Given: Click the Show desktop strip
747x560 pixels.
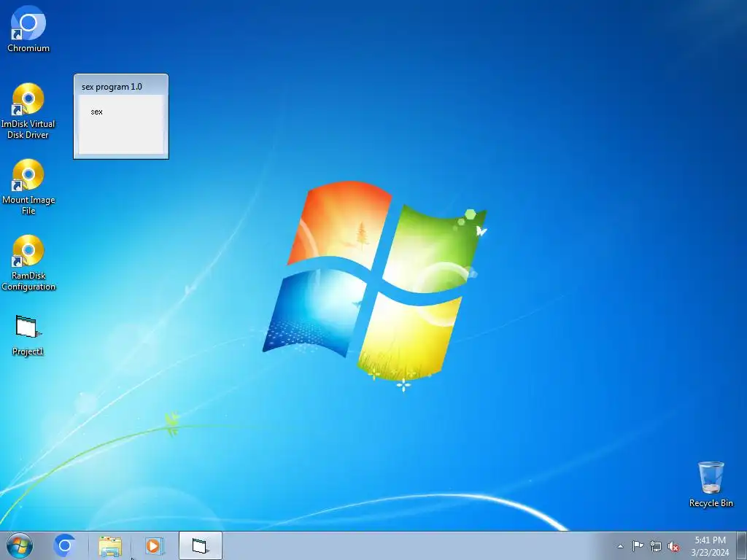Looking at the screenshot, I should tap(742, 545).
